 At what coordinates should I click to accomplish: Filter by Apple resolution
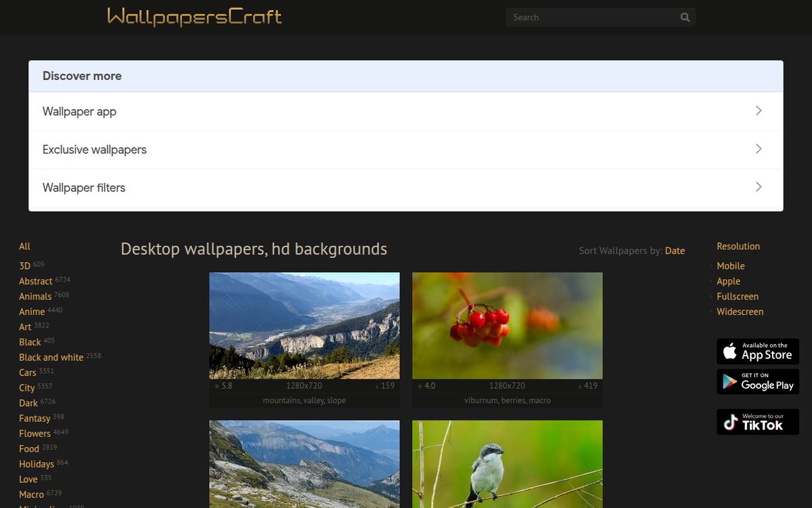pos(729,281)
